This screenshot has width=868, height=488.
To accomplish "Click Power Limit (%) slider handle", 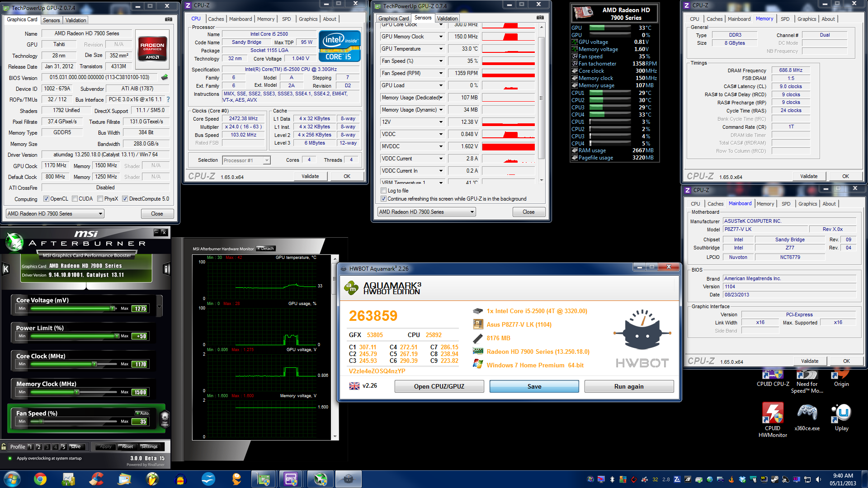I will click(x=116, y=336).
